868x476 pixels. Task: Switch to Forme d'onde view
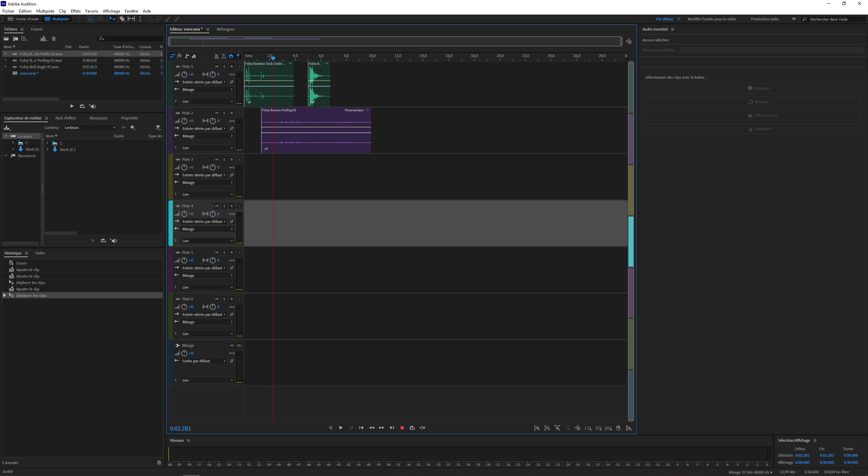[23, 19]
